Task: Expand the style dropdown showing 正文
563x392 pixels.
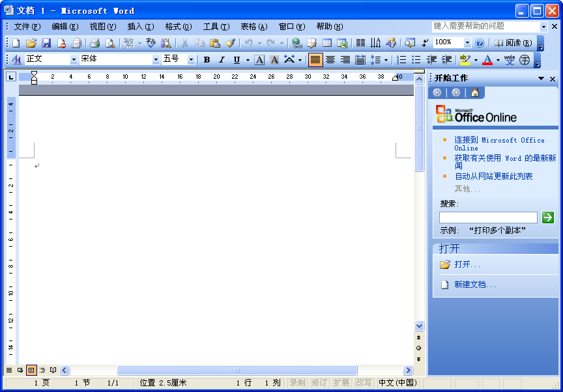Action: 74,59
